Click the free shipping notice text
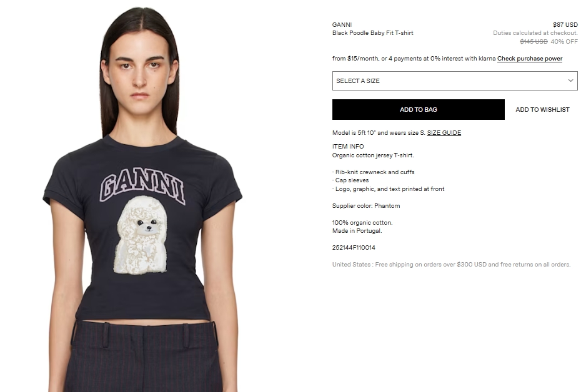 pos(451,264)
